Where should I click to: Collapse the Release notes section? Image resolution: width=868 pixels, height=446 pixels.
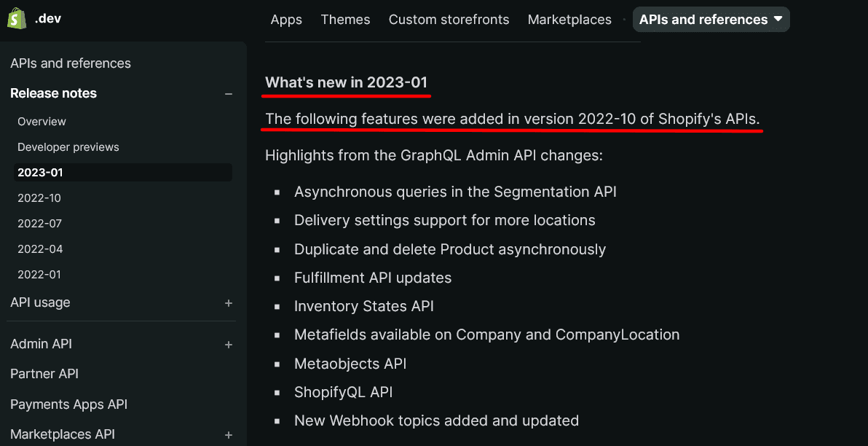(228, 93)
